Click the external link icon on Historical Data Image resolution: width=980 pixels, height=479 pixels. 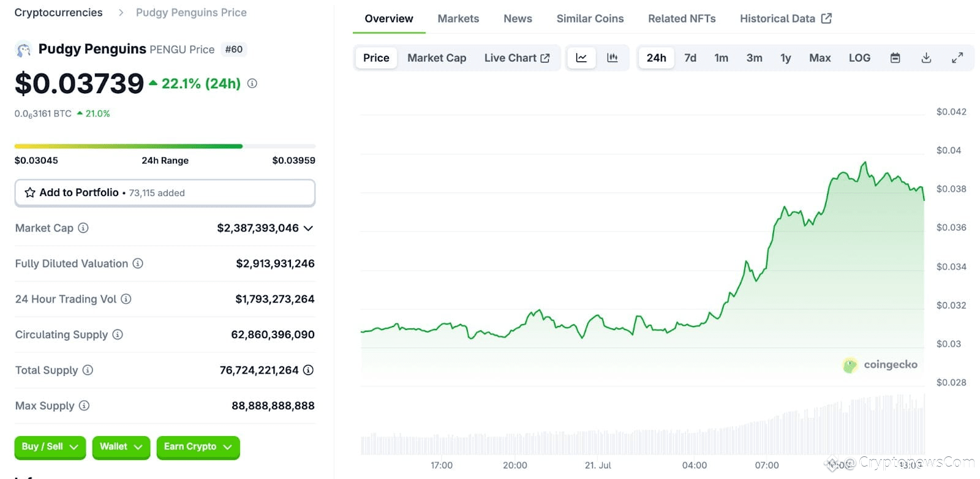(826, 18)
